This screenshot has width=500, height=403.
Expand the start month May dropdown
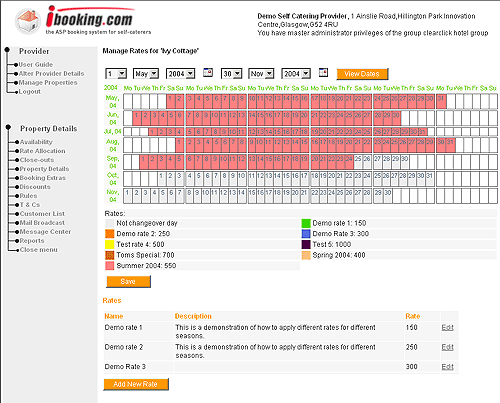(146, 74)
